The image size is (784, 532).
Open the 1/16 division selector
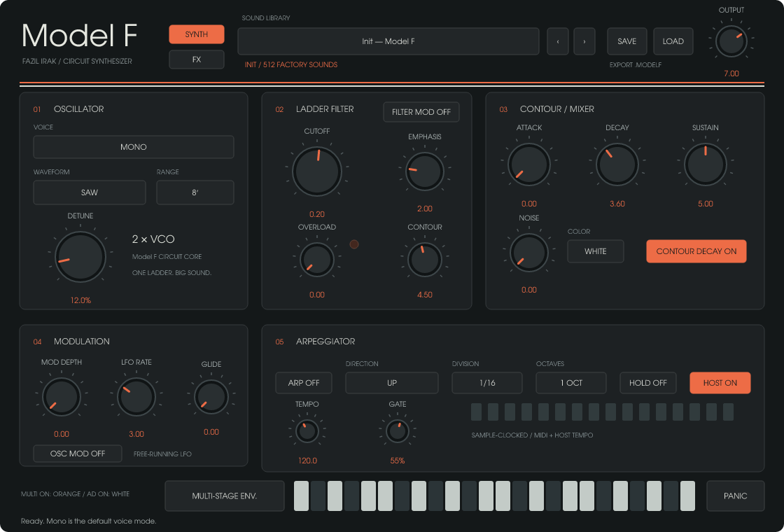click(487, 383)
